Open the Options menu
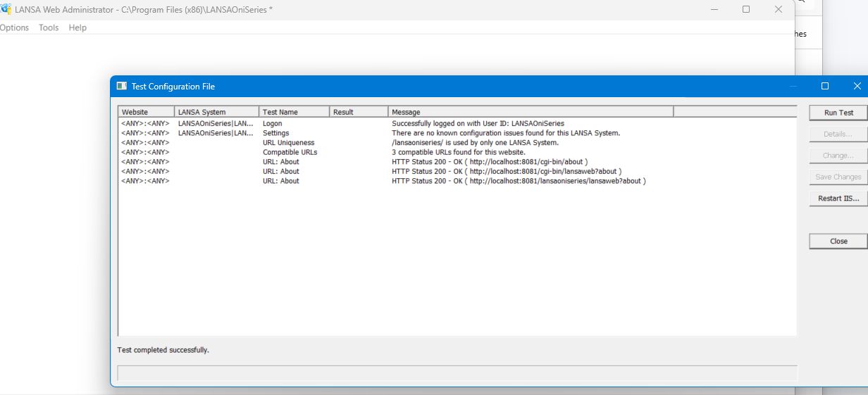 (x=14, y=27)
